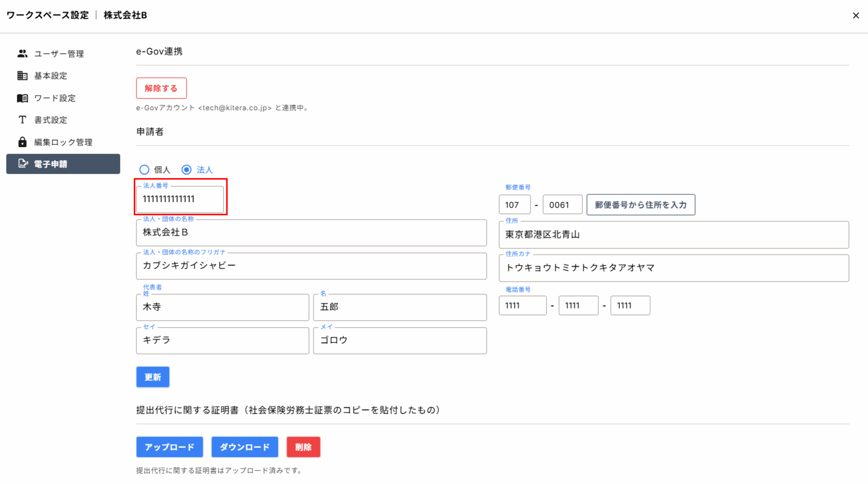Click the building icon for 基本設定
This screenshot has height=484, width=868.
tap(22, 76)
